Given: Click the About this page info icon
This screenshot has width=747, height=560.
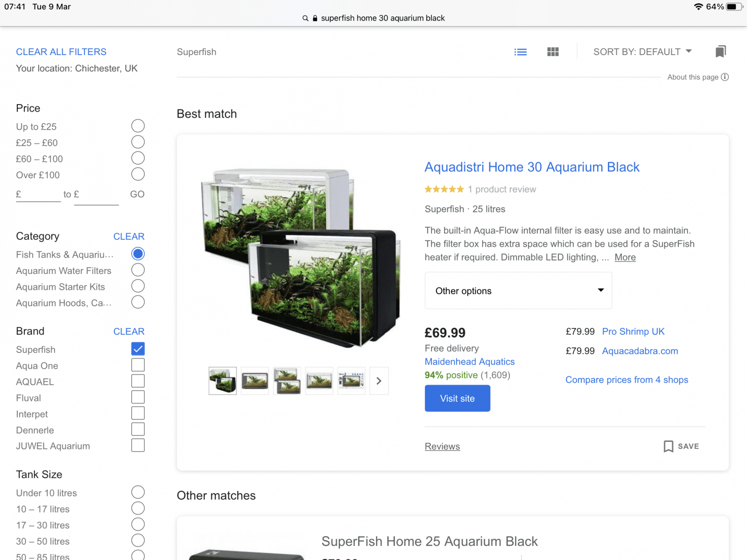Looking at the screenshot, I should coord(725,77).
